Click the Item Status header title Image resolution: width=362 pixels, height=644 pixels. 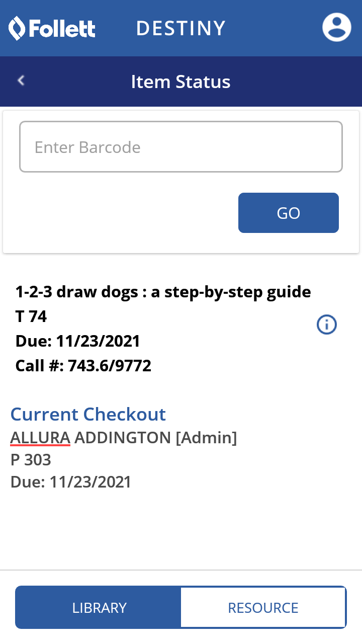[x=180, y=82]
